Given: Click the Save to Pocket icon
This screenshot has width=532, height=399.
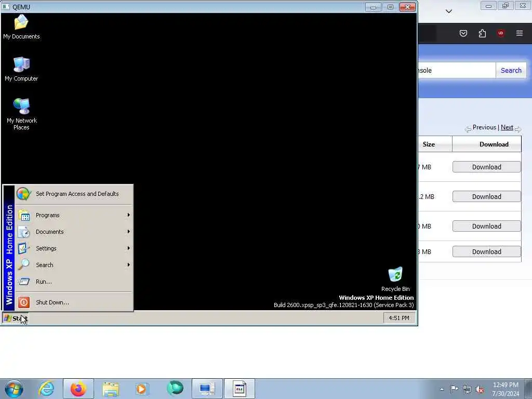Looking at the screenshot, I should click(x=463, y=33).
